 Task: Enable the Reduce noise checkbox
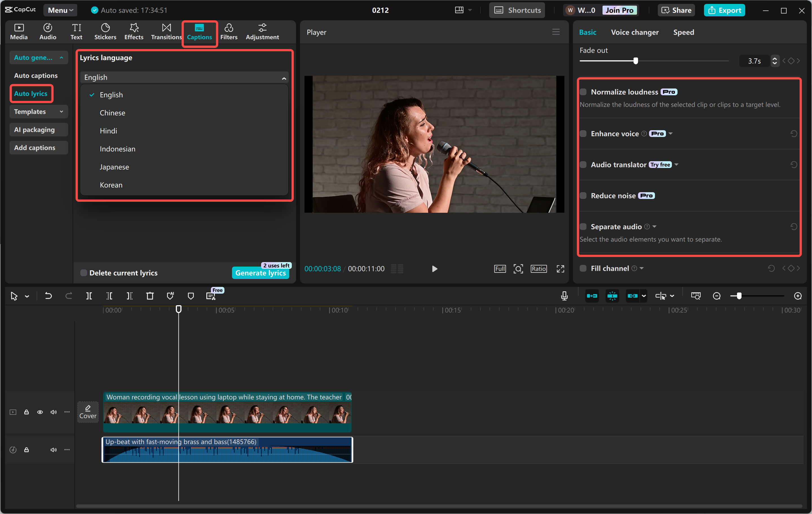pyautogui.click(x=583, y=196)
